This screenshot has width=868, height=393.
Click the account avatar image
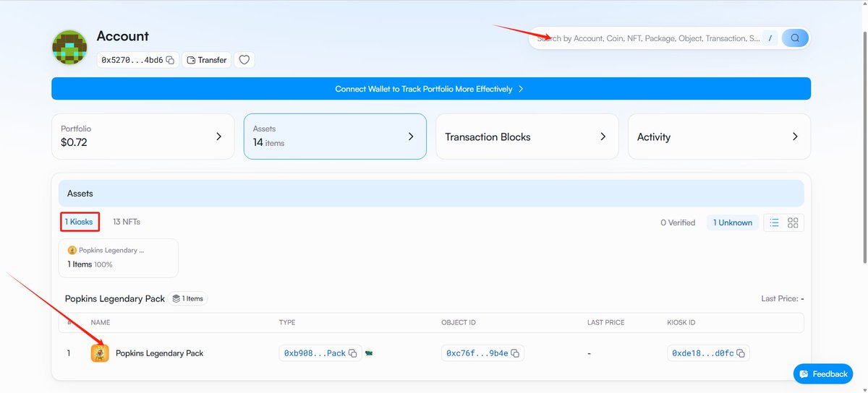click(70, 48)
